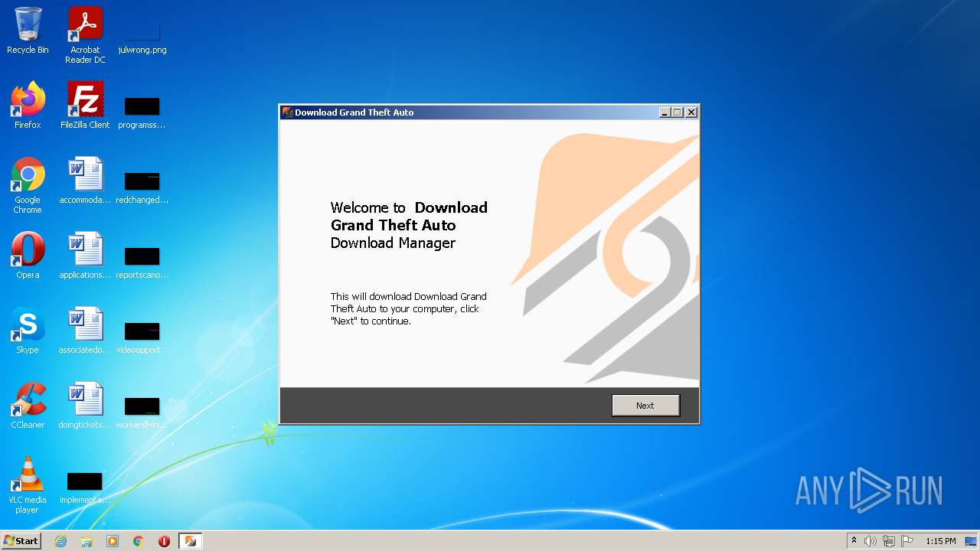This screenshot has width=980, height=551.
Task: Select the VLC media player shortcut
Action: point(28,486)
